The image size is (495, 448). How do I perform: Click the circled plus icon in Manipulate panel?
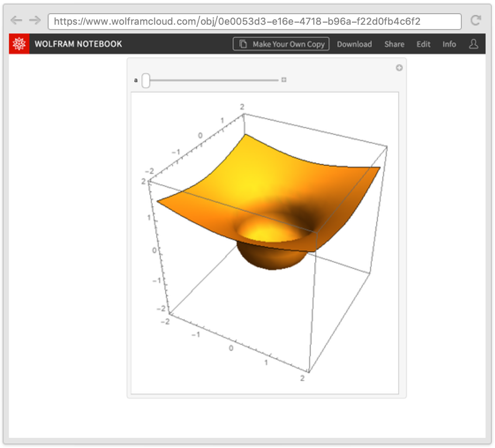point(399,68)
